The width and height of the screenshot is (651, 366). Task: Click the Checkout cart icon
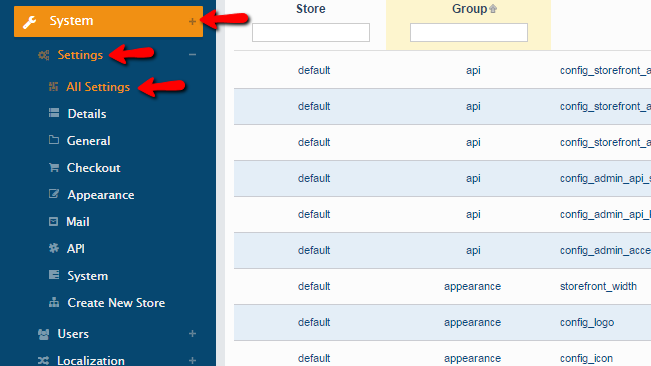pos(54,167)
